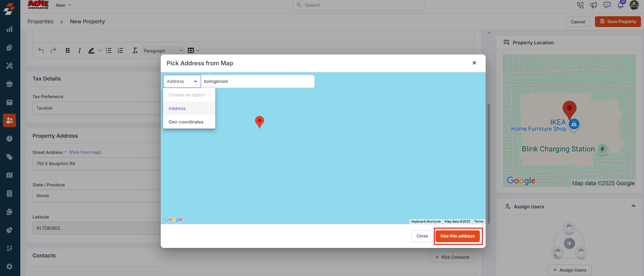The height and width of the screenshot is (276, 644).
Task: Choose the 'Choose an option' placeholder entry
Action: click(189, 95)
